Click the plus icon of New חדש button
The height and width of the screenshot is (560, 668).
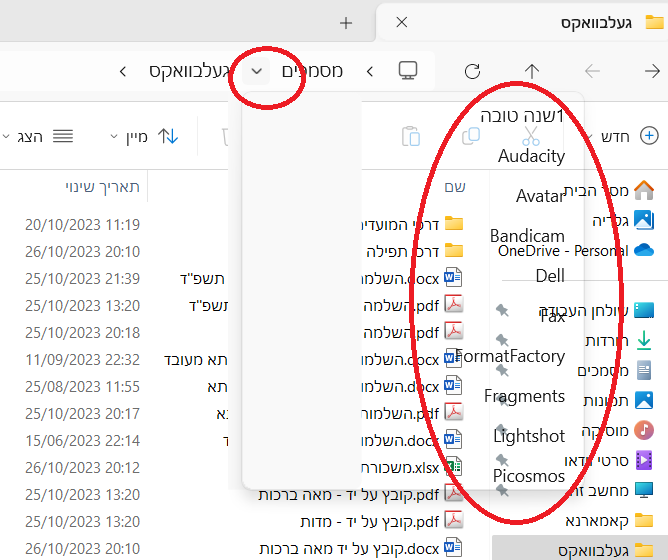[x=649, y=136]
